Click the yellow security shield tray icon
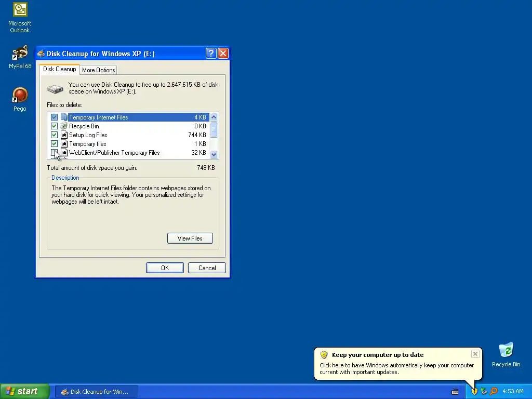 pyautogui.click(x=474, y=391)
